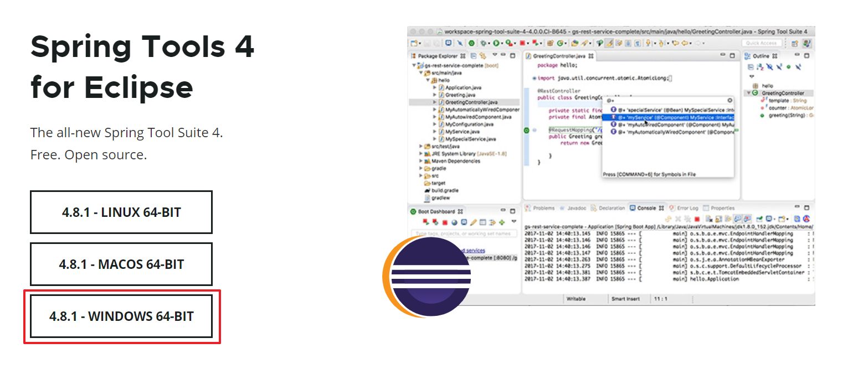Click the TomcatEmbeddedServletContainer console log line

click(x=669, y=272)
